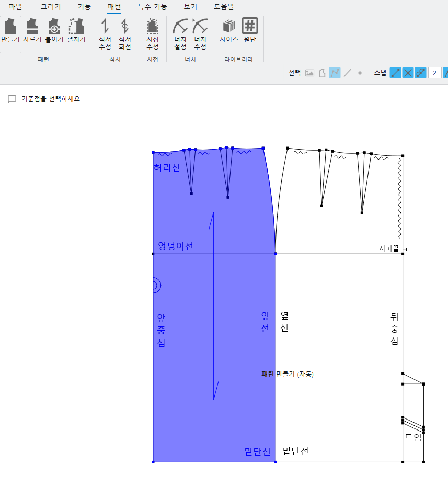This screenshot has width=448, height=487.
Task: Toggle point selection filter icon
Action: [x=360, y=73]
